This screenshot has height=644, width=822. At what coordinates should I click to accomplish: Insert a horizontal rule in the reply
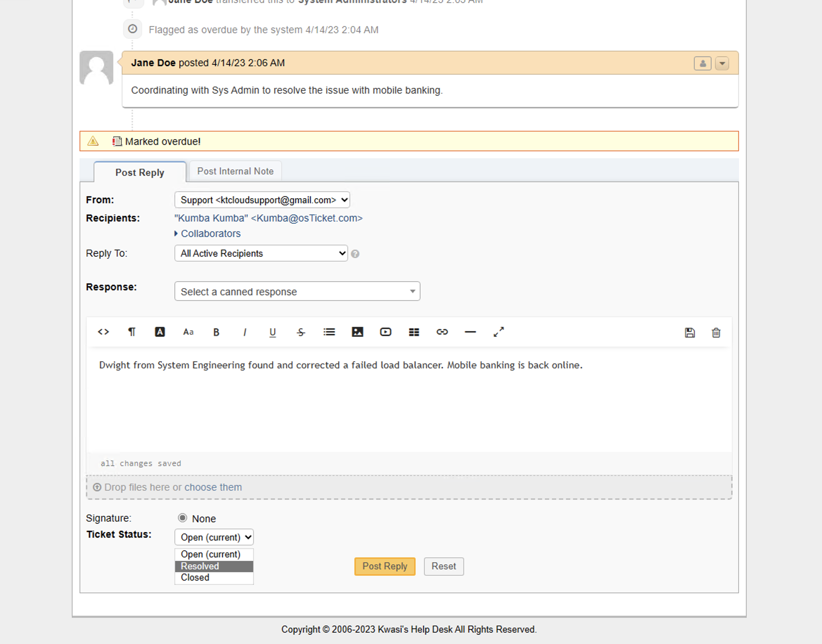click(470, 332)
